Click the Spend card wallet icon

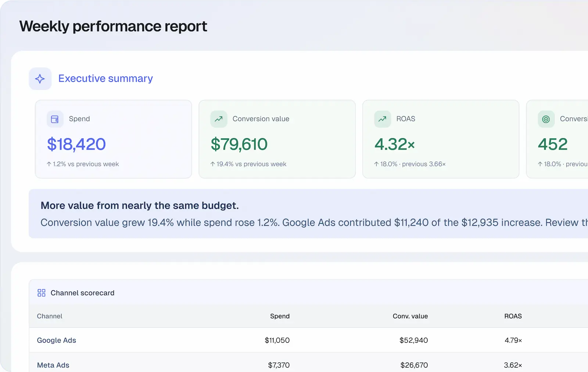coord(55,119)
